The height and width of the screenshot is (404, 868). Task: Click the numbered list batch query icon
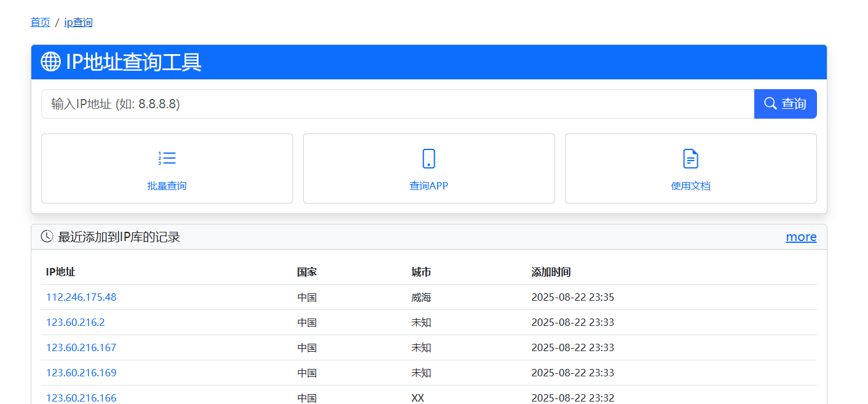pos(167,159)
